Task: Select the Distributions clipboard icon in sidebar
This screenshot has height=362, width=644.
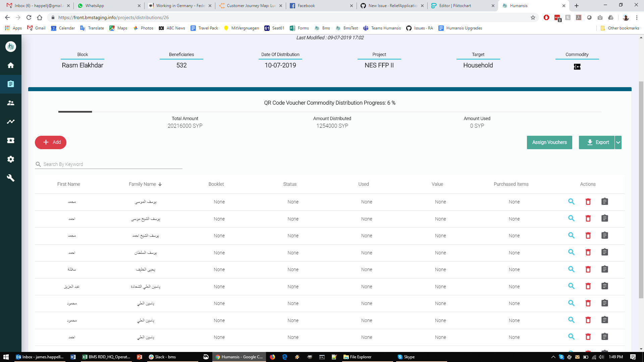Action: 11,84
